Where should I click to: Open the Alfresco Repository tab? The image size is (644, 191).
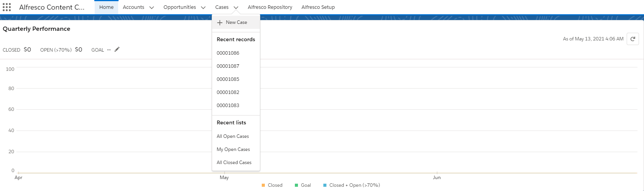[x=270, y=7]
